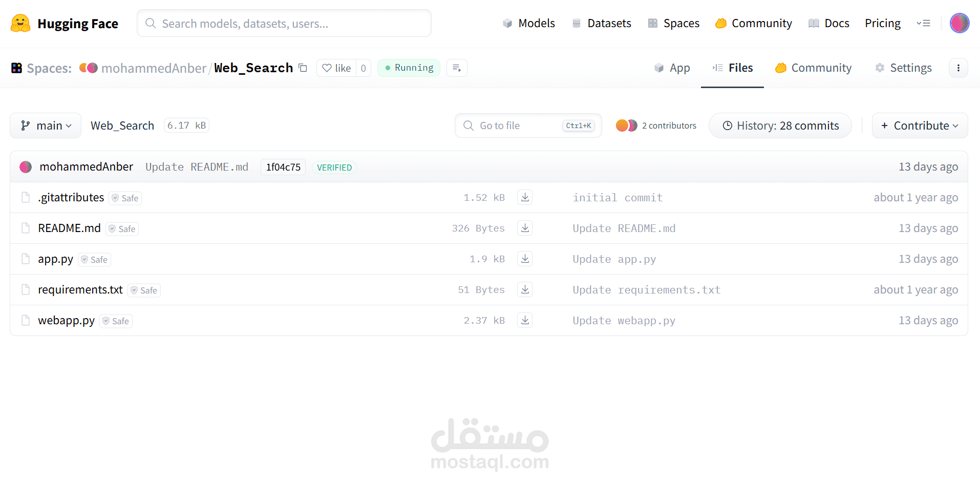Open the requirements.txt file
The image size is (980, 482).
coord(80,289)
